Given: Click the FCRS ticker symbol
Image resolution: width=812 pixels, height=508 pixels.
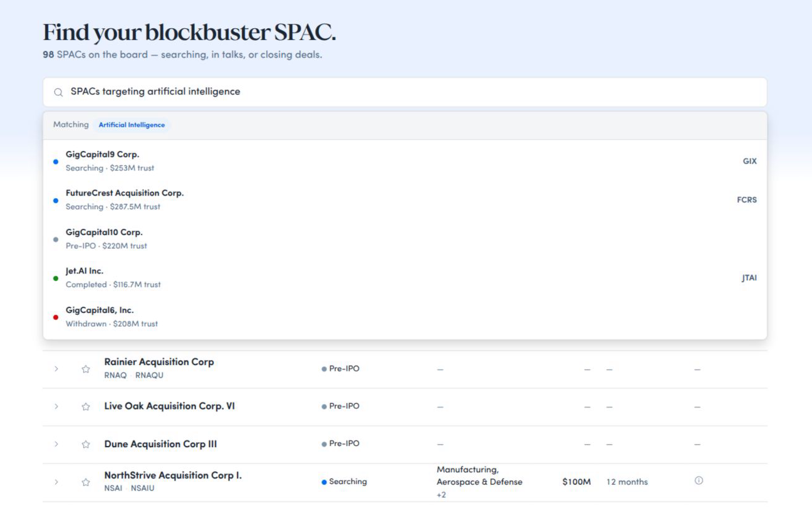Looking at the screenshot, I should click(x=747, y=200).
